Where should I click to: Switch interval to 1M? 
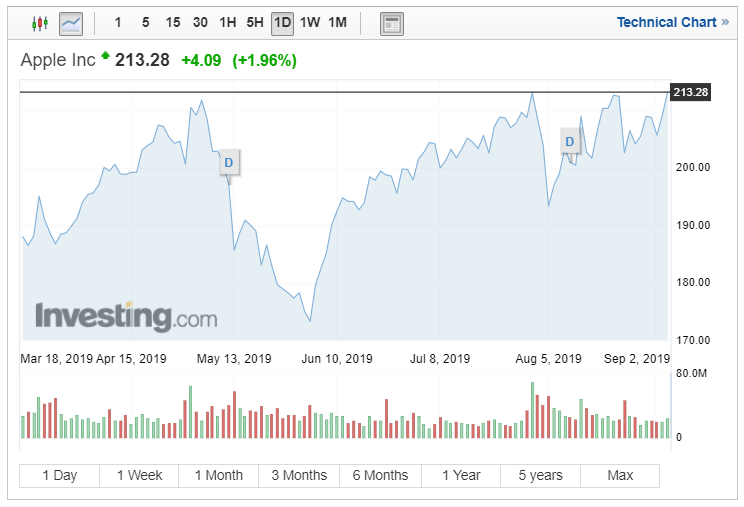coord(337,22)
